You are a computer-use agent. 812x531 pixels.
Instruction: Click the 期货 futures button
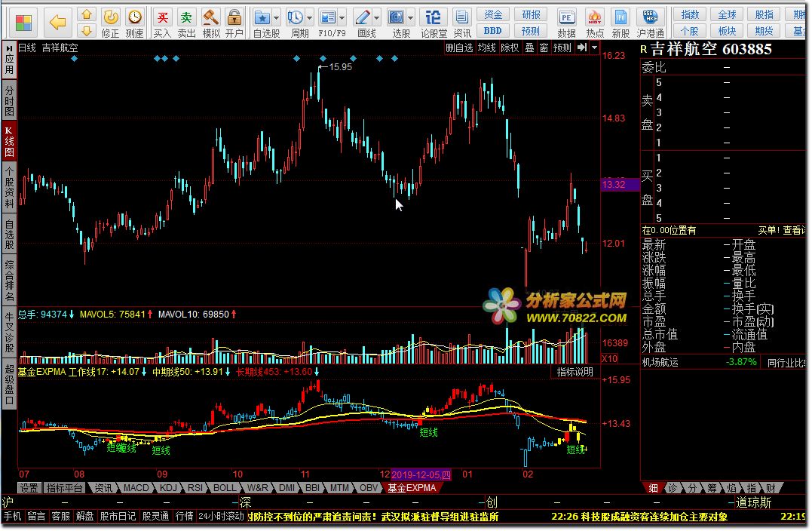765,31
